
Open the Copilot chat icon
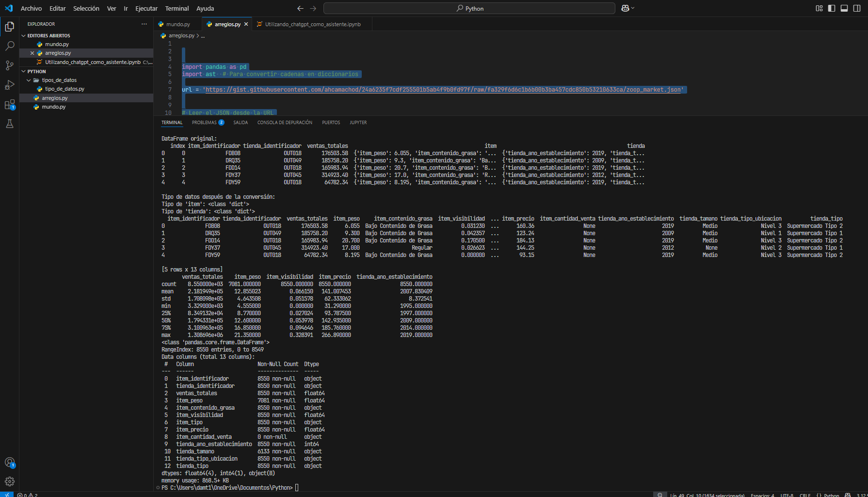(625, 8)
